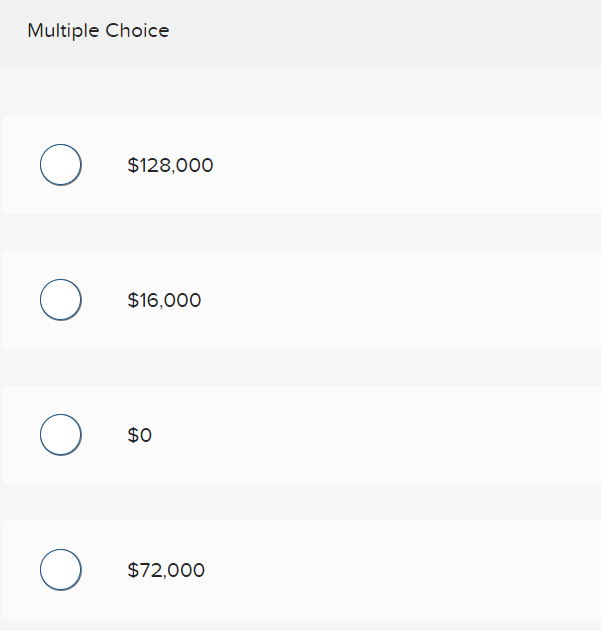Choose the largest dollar amount option

click(x=60, y=165)
